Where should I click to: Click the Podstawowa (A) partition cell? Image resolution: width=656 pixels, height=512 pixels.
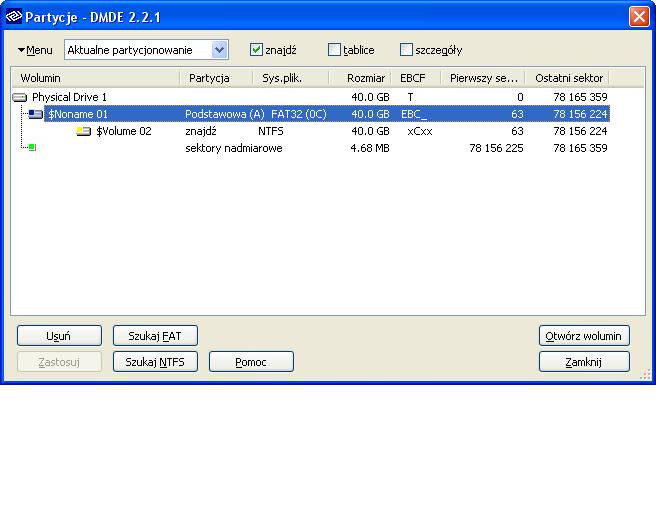[225, 114]
